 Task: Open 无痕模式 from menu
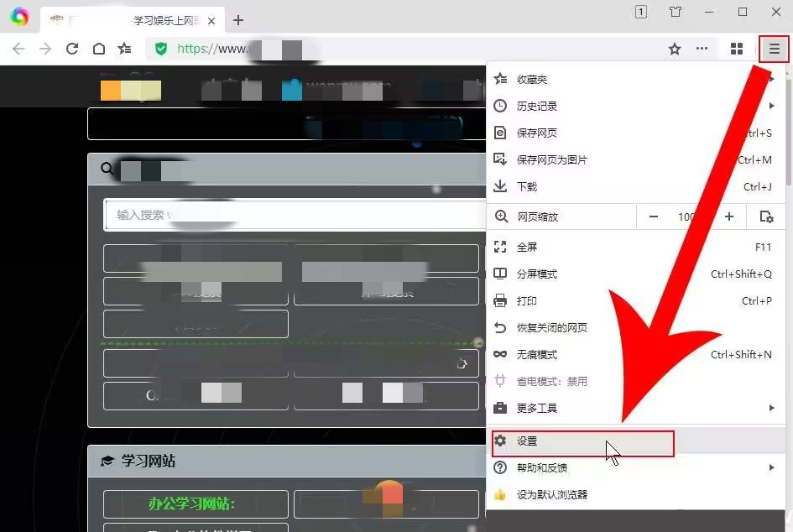pyautogui.click(x=635, y=354)
